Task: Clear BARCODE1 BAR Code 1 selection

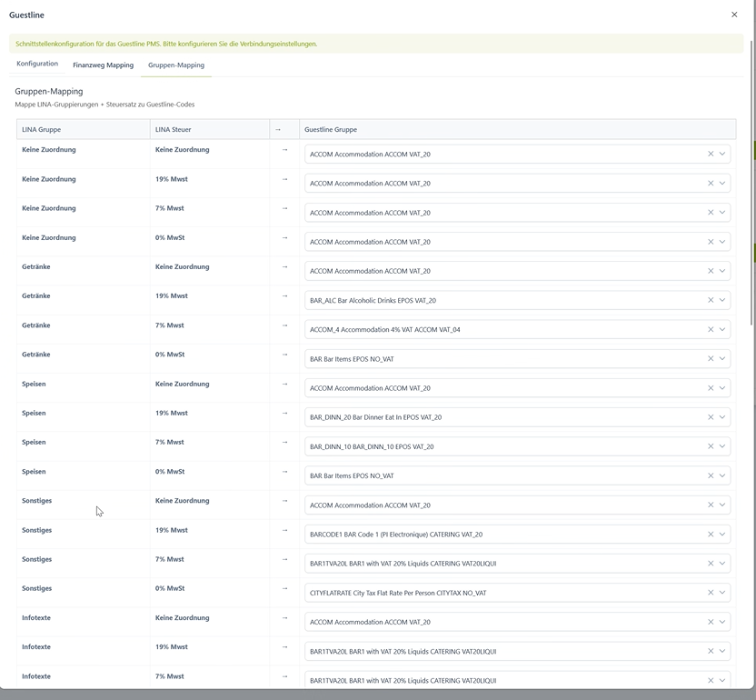Action: [711, 534]
